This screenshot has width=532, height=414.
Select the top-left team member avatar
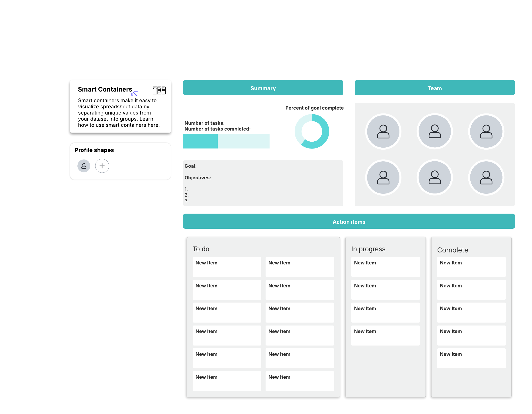[x=383, y=131]
